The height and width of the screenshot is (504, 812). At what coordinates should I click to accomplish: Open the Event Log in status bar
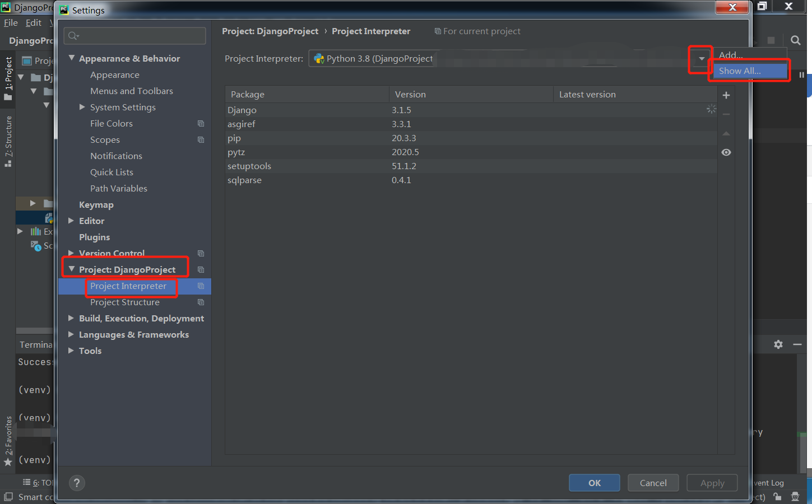pos(769,483)
